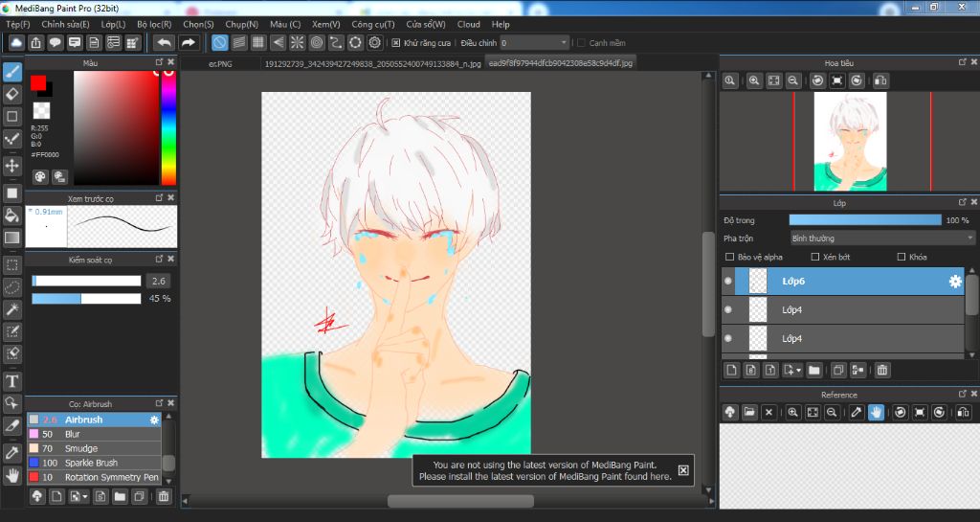Select the Blur brush
This screenshot has width=980, height=522.
tap(94, 434)
